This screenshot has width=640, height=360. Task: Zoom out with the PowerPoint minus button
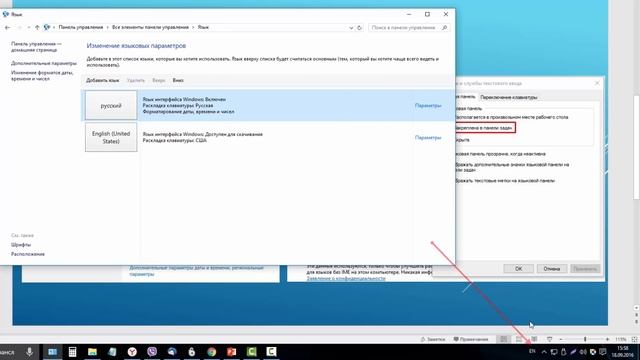pyautogui.click(x=561, y=339)
